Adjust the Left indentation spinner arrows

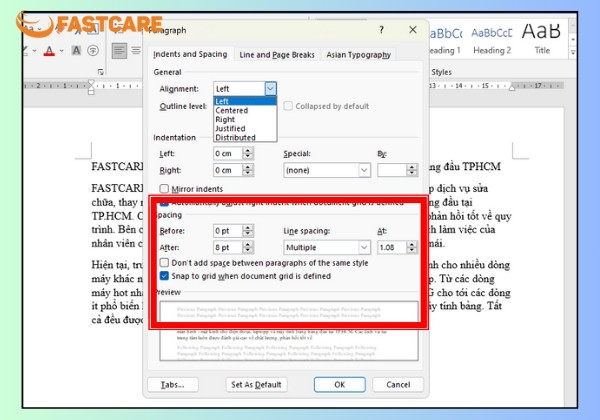(x=248, y=153)
